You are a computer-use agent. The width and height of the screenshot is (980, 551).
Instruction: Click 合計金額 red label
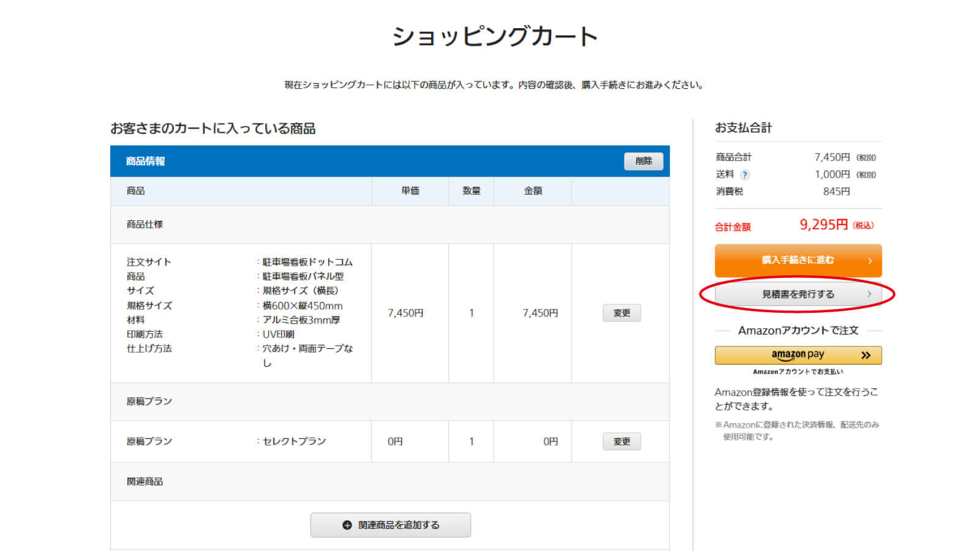point(733,227)
